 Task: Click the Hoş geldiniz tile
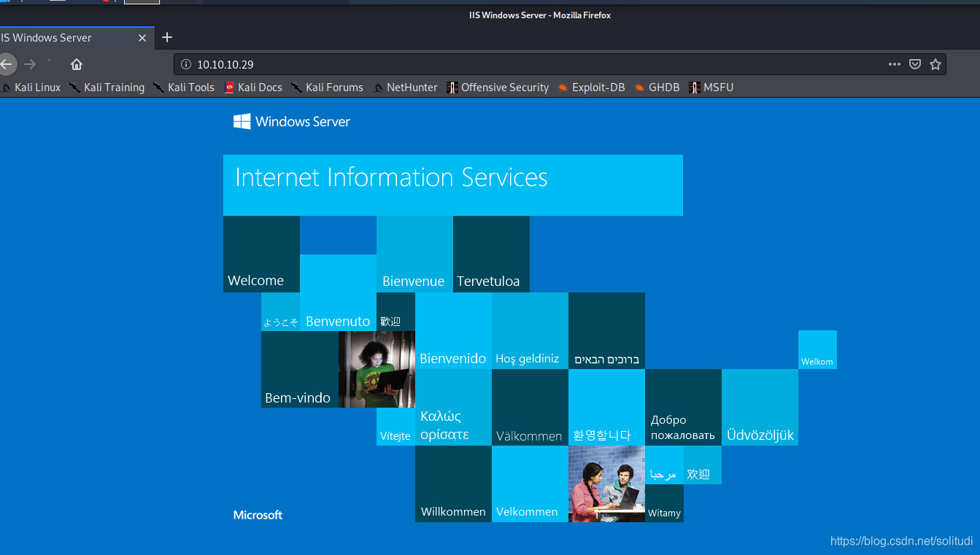click(530, 330)
